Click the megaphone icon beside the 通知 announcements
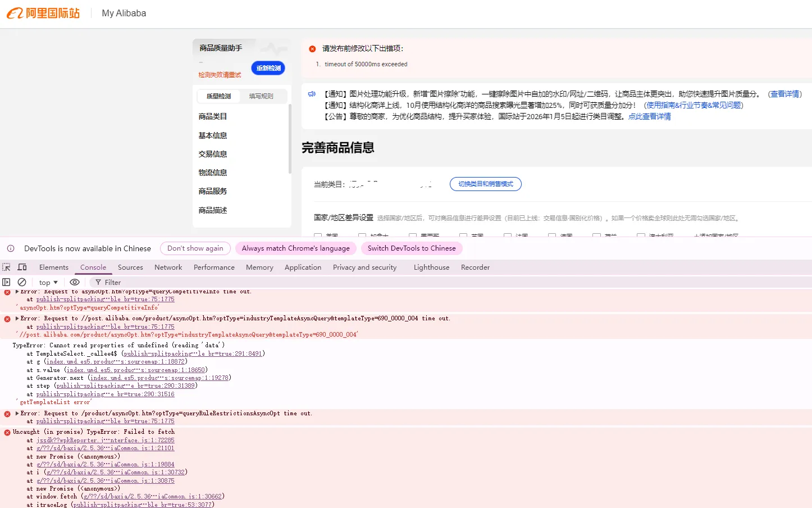The width and height of the screenshot is (812, 508). tap(312, 94)
